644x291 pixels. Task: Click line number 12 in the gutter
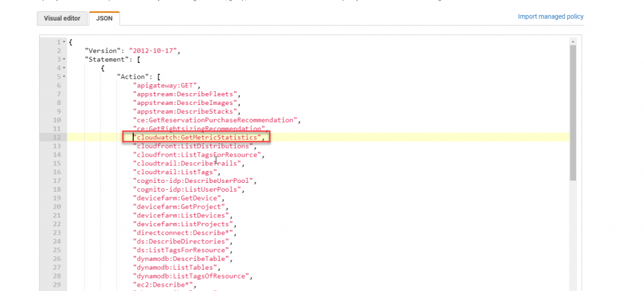[56, 137]
